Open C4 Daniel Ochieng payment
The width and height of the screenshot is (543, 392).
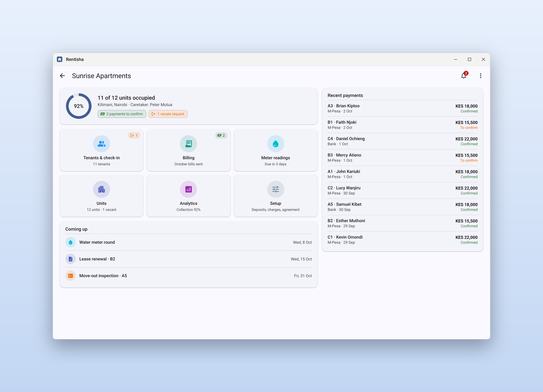click(x=402, y=141)
